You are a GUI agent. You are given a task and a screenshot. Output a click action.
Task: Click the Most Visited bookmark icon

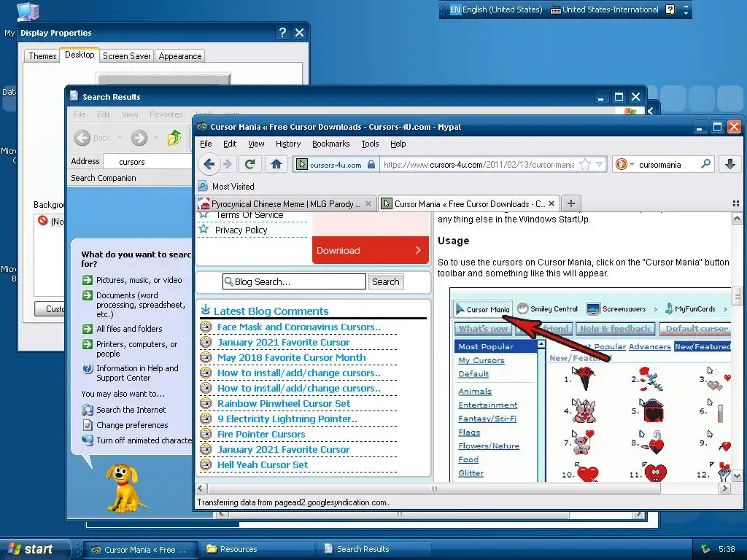(x=203, y=186)
